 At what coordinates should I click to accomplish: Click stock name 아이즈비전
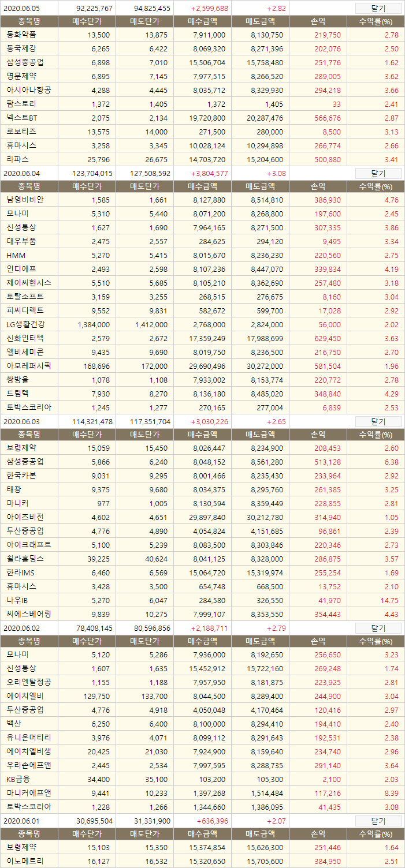(25, 517)
